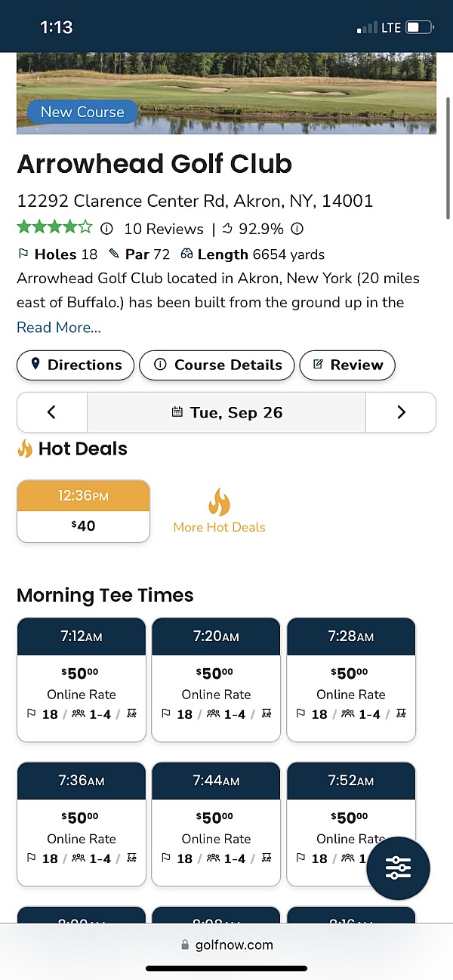Select the 12:36PM $40 hot deal

click(83, 511)
